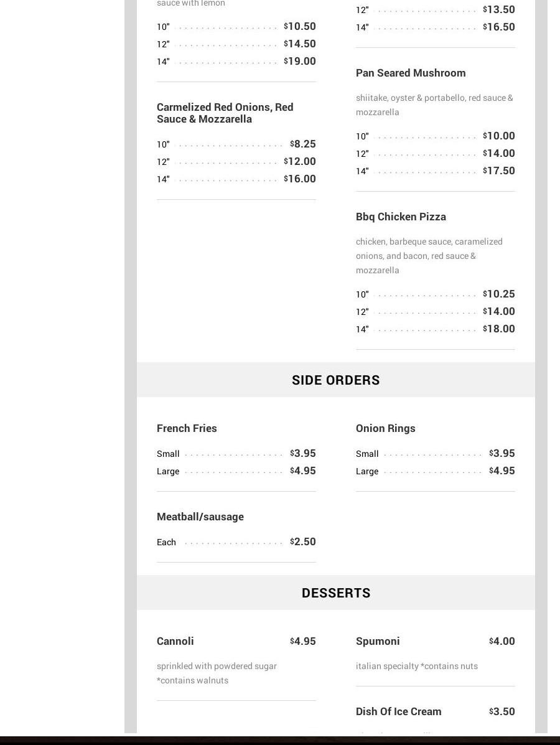Click the SIDE ORDERS section header
Viewport: 560px width, 745px height.
[335, 380]
